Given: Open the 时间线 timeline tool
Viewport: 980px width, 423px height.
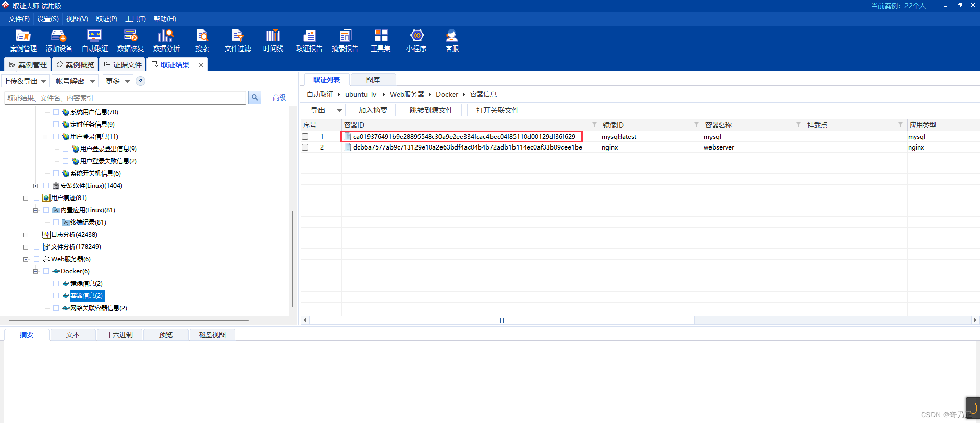Looking at the screenshot, I should [x=273, y=41].
